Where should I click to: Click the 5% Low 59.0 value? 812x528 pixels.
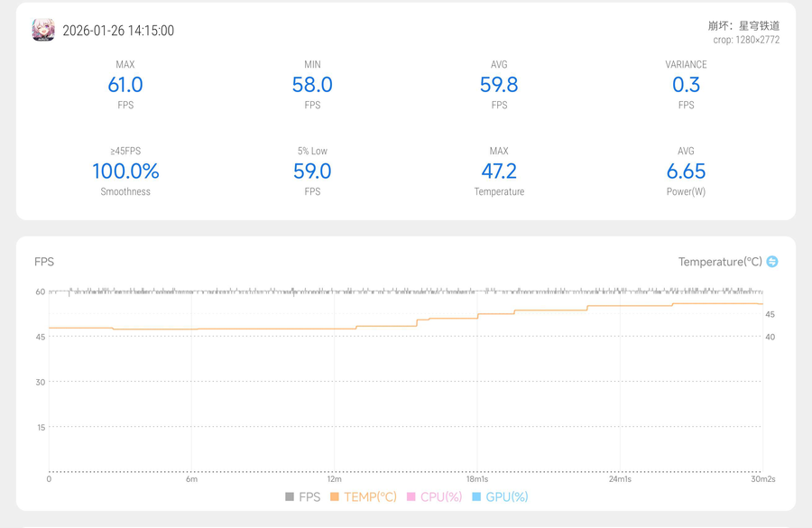tap(312, 171)
